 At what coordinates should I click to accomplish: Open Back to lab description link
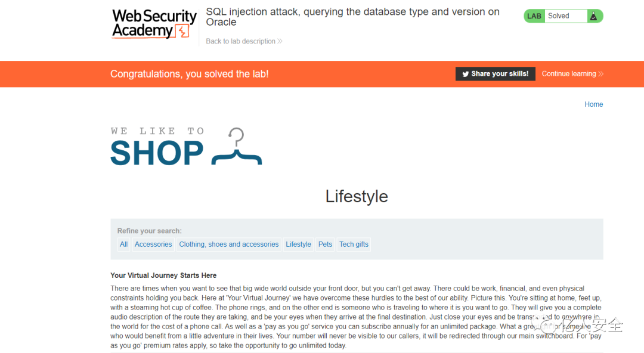pos(244,41)
